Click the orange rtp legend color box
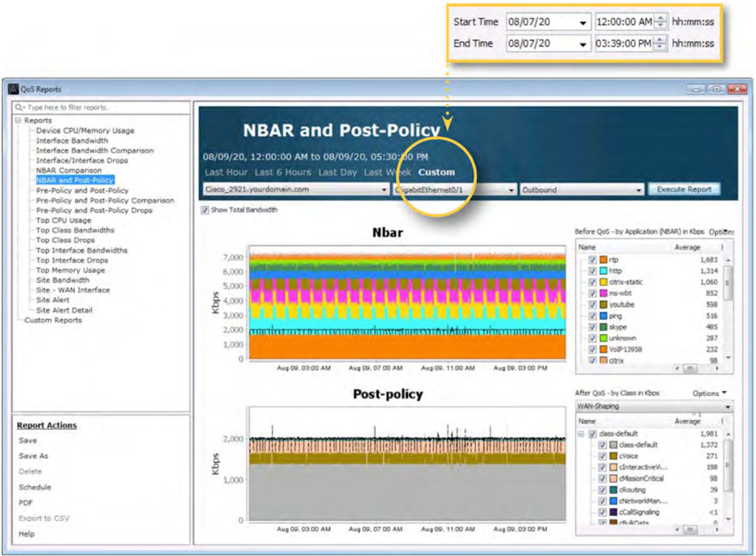The width and height of the screenshot is (756, 556). pyautogui.click(x=603, y=260)
